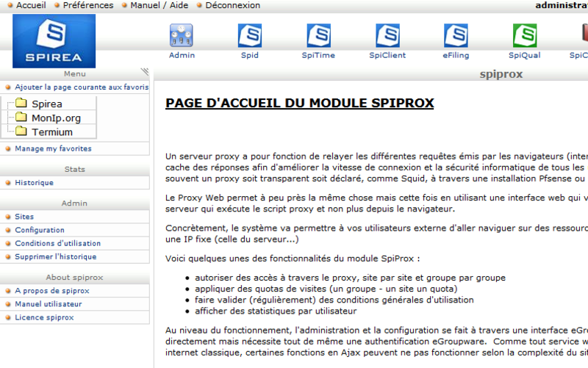588x368 pixels.
Task: Open the green SpiQual module icon
Action: [x=525, y=35]
